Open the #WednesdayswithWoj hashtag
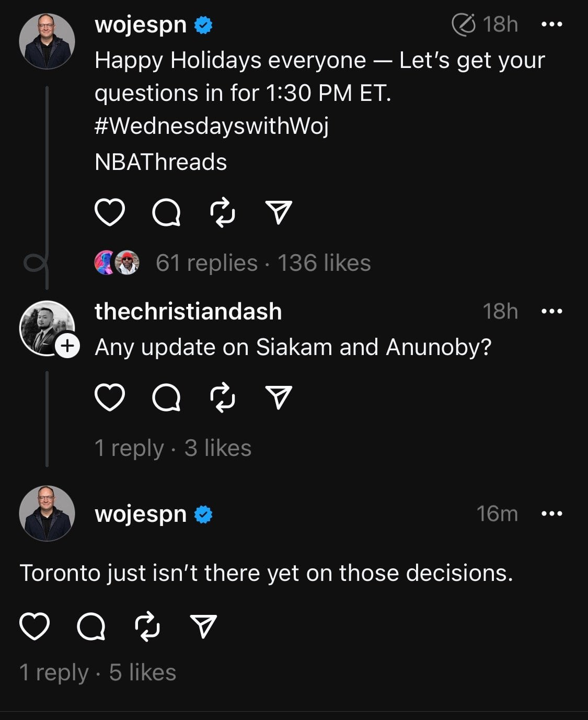The width and height of the screenshot is (588, 720). (x=212, y=126)
